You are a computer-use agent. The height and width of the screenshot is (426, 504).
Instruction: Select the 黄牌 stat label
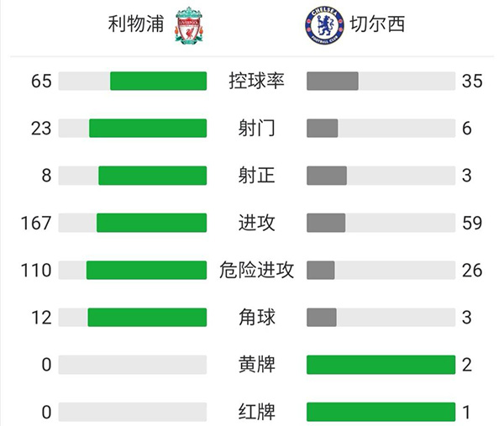[x=256, y=364]
